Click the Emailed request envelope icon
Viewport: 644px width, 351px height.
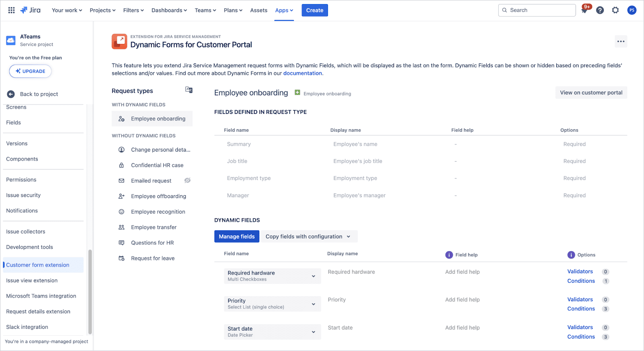point(121,181)
